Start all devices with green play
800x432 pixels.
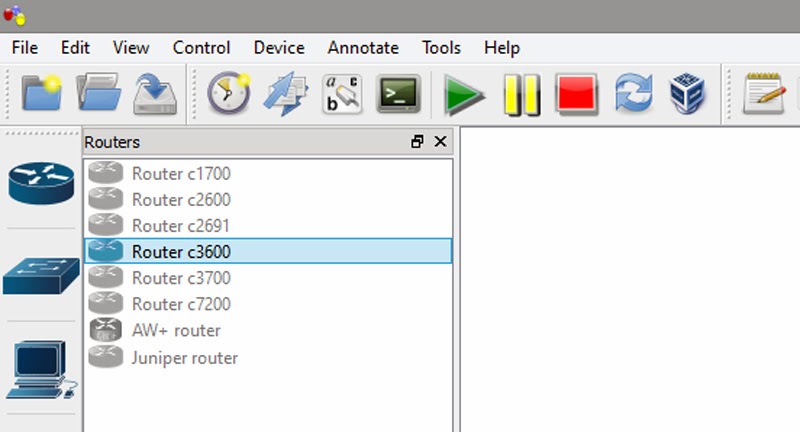[x=463, y=94]
